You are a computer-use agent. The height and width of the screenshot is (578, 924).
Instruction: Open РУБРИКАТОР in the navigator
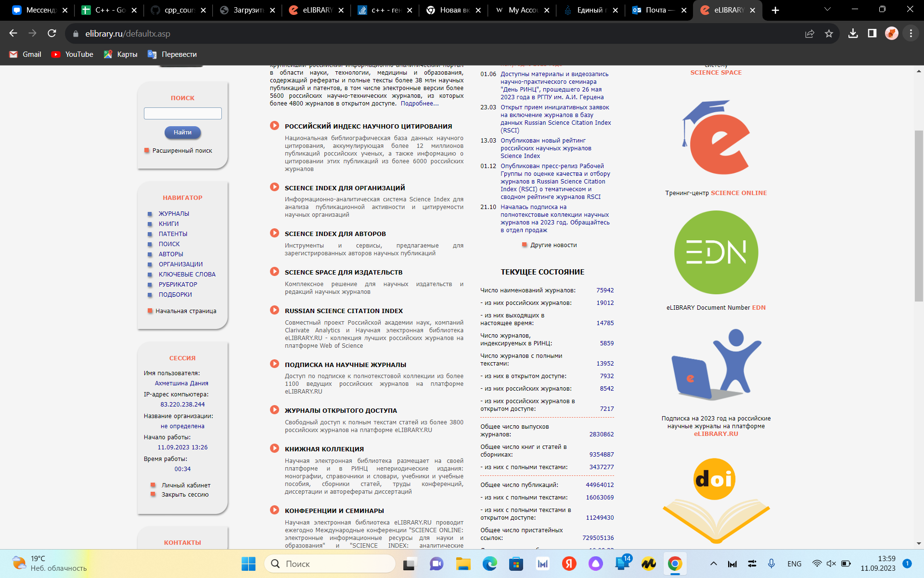click(178, 285)
